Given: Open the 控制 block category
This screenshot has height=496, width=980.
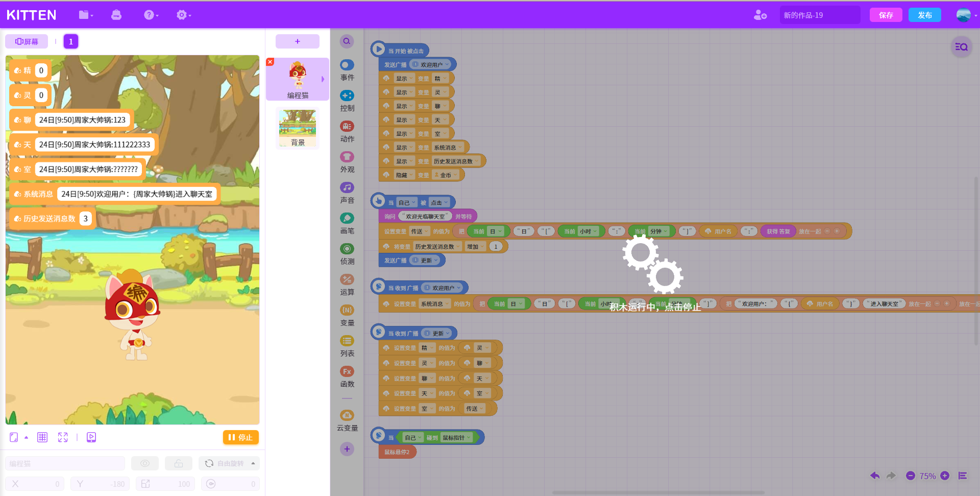Looking at the screenshot, I should point(347,101).
